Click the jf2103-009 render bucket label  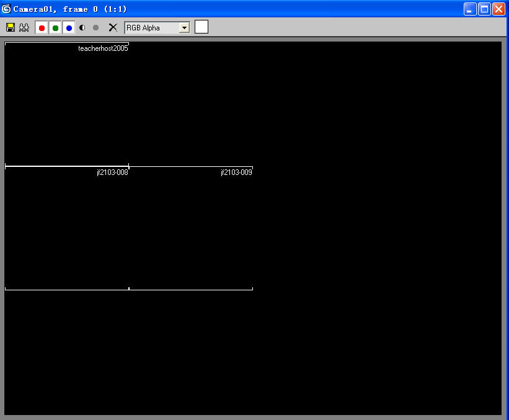[236, 172]
